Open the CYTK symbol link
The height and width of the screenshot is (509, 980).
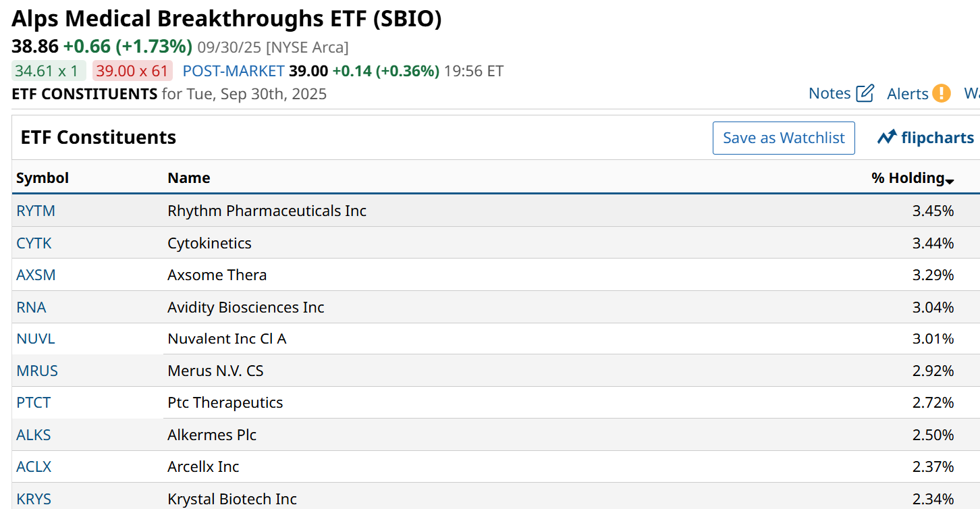coord(34,243)
